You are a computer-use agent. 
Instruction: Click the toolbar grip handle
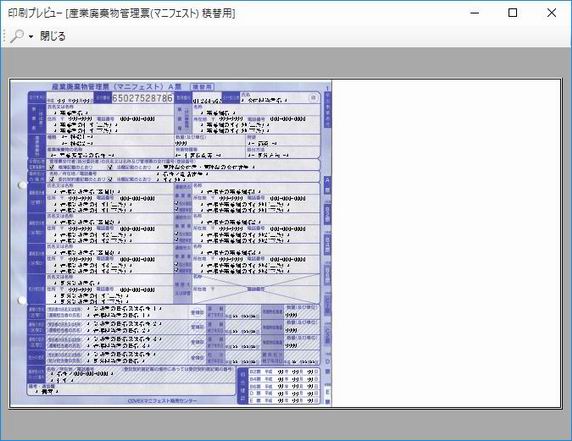(4, 36)
